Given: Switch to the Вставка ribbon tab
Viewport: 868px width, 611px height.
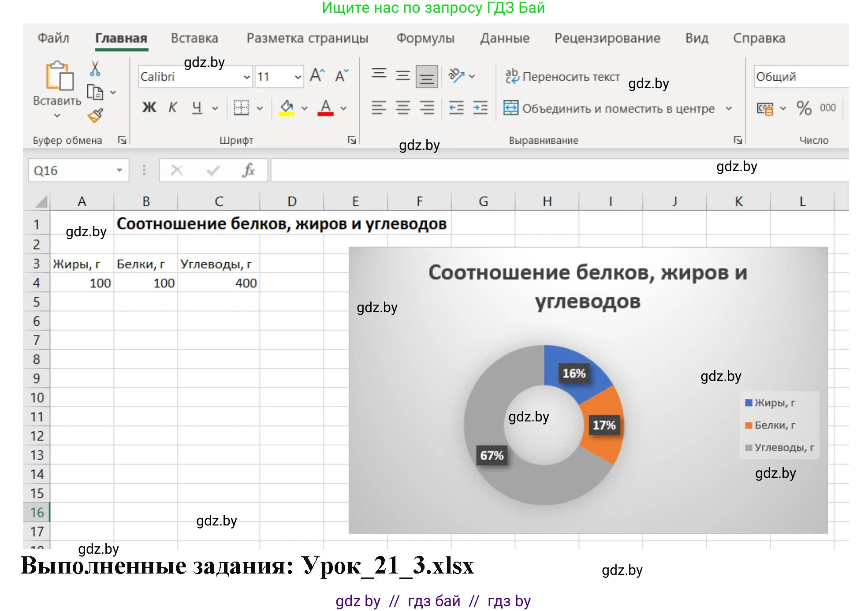Looking at the screenshot, I should point(195,38).
